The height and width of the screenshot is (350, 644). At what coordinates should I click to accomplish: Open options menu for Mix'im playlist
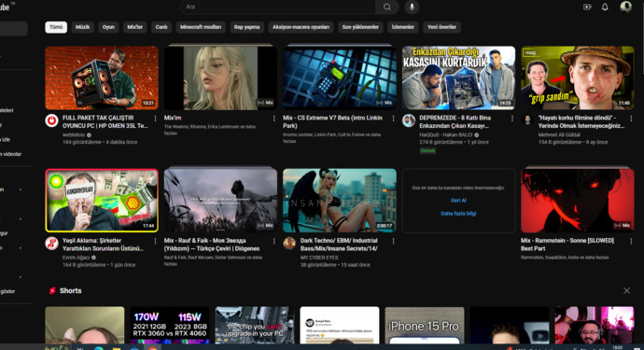274,119
